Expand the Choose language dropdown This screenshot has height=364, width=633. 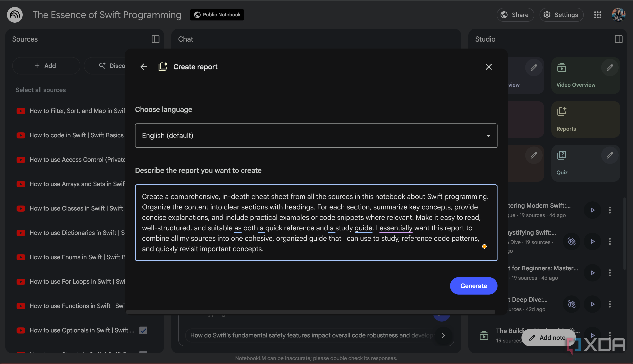316,135
